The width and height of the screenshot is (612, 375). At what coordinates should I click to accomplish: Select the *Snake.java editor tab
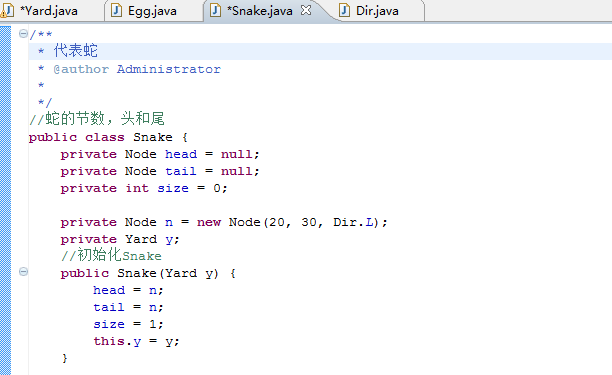260,11
